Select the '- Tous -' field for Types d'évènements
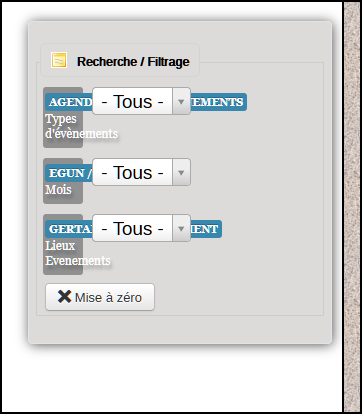 click(x=141, y=101)
